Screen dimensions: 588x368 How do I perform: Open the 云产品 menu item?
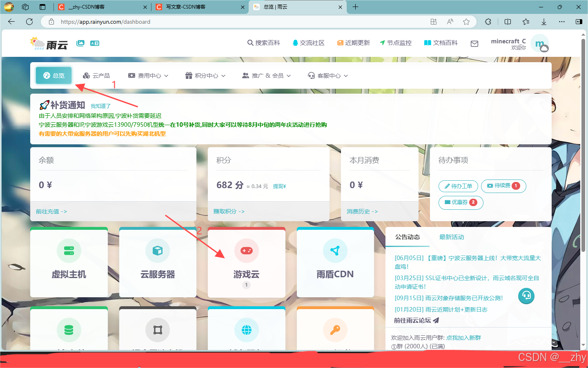(96, 76)
